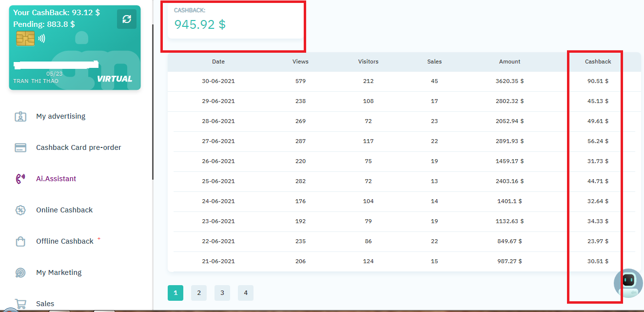Click the amount 1459.17 $
Screen dimensions: 644x312
(x=510, y=161)
